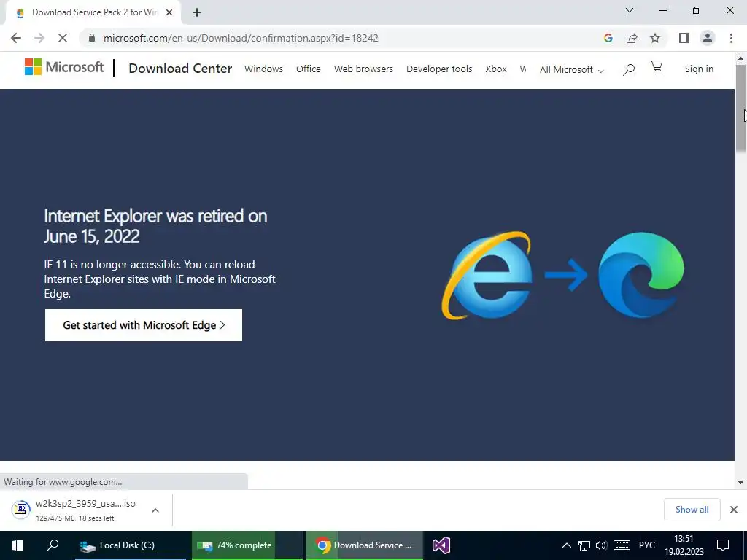The image size is (747, 560).
Task: Open network status tray icon
Action: (x=584, y=545)
